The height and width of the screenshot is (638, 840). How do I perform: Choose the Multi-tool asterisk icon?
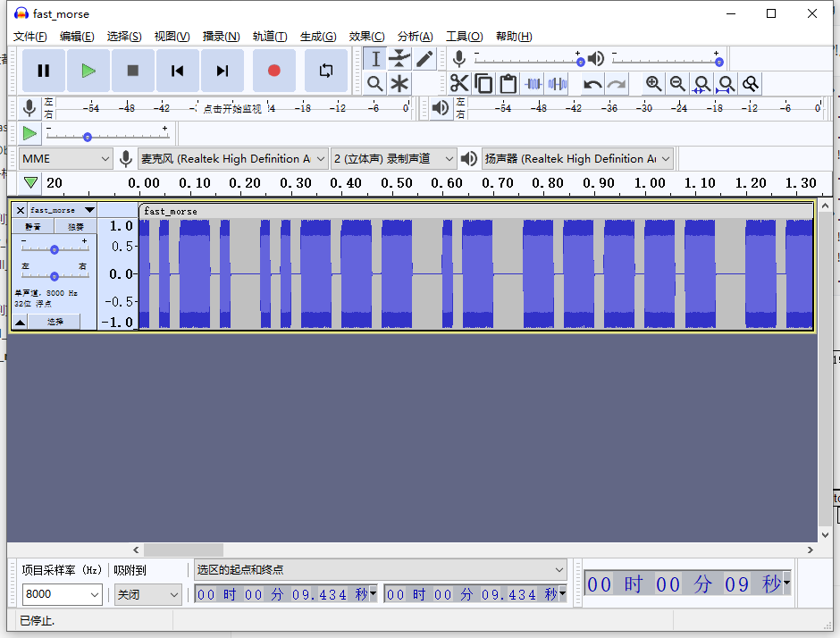(x=399, y=83)
